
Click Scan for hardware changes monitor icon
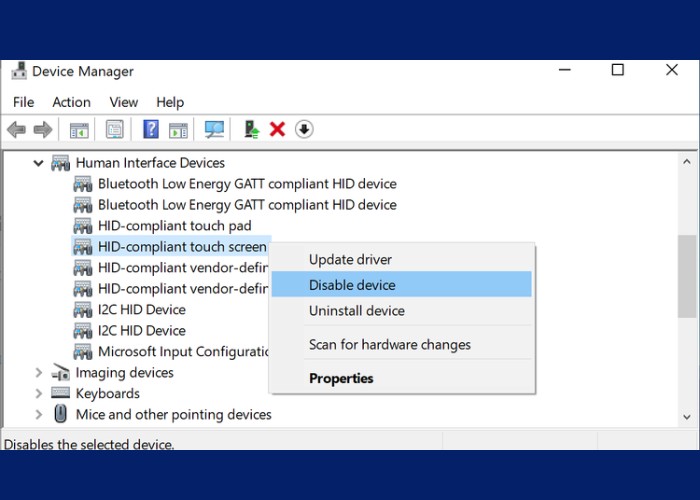coord(214,129)
